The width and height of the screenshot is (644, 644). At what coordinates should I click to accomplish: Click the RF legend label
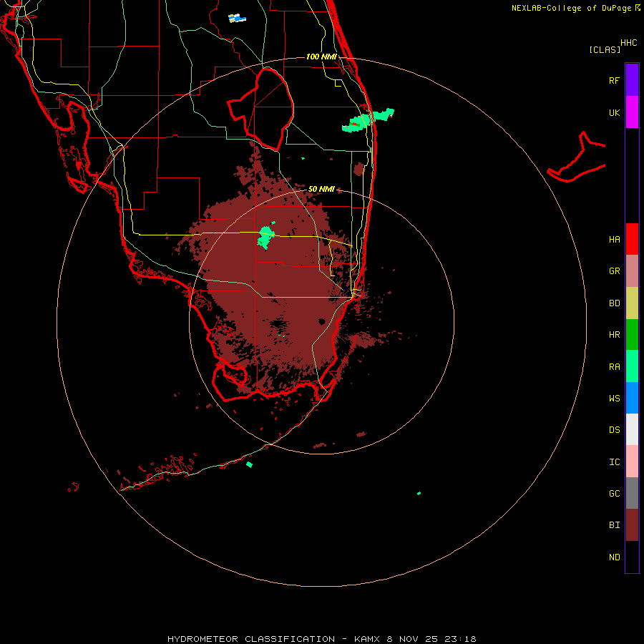click(614, 80)
